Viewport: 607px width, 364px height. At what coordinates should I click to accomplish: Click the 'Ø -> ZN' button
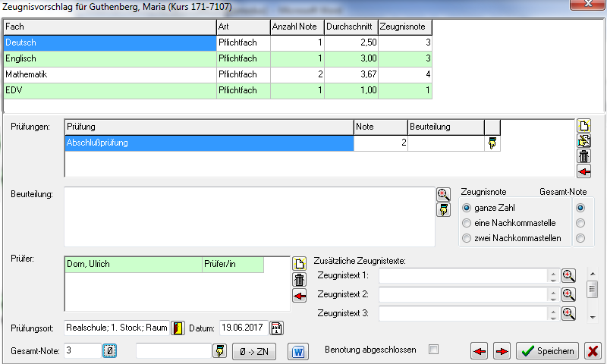coord(254,352)
